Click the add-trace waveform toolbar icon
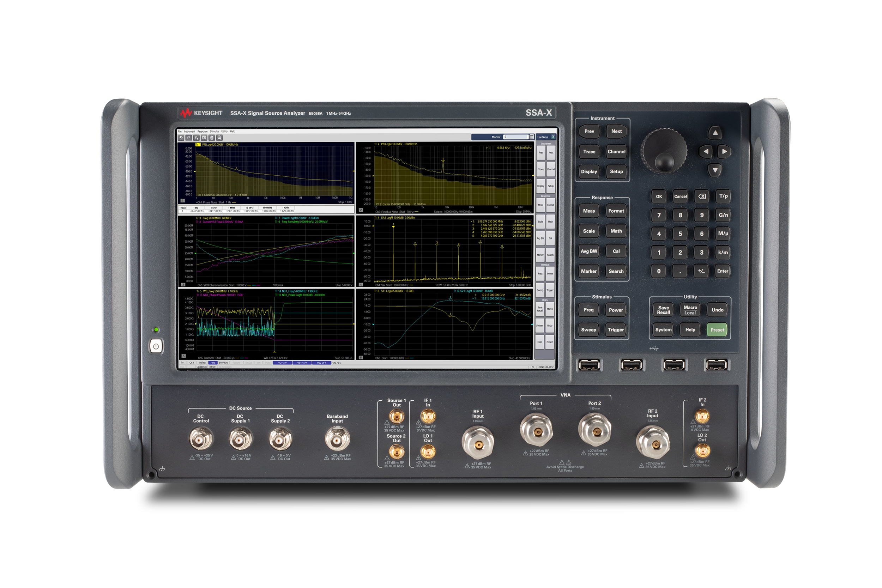Viewport: 882px width, 588px height. point(196,138)
